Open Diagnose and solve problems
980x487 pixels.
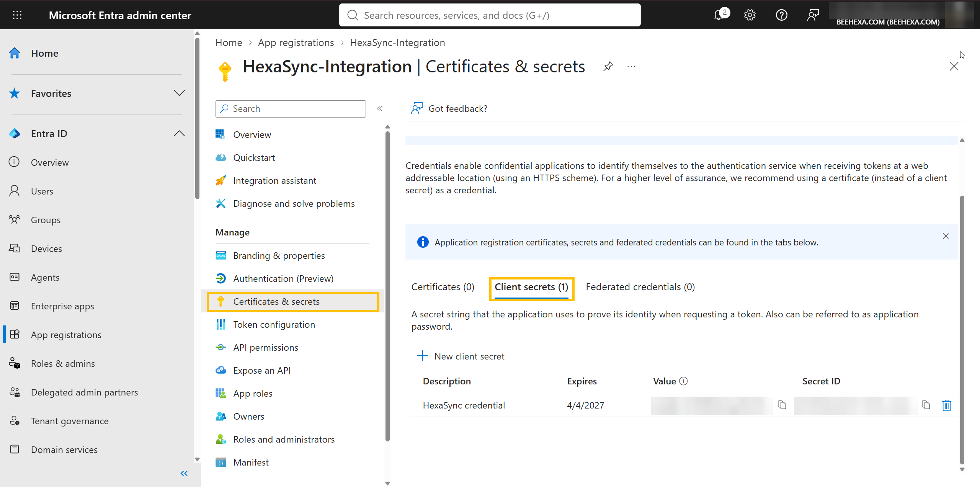coord(294,204)
